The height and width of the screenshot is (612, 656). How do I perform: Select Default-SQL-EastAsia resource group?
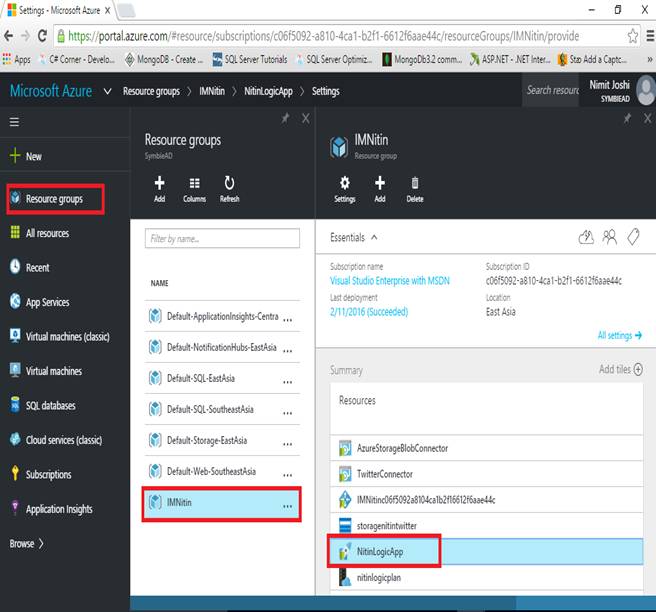tap(222, 378)
